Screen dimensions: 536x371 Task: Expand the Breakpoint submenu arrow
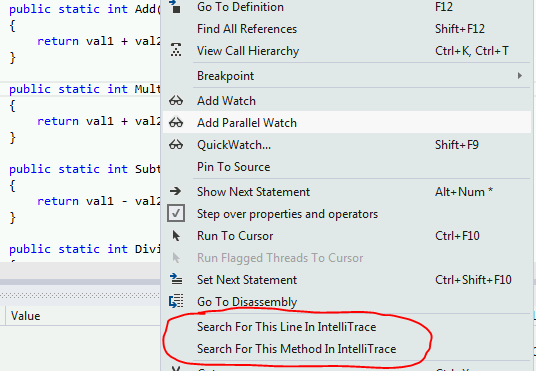(x=520, y=76)
